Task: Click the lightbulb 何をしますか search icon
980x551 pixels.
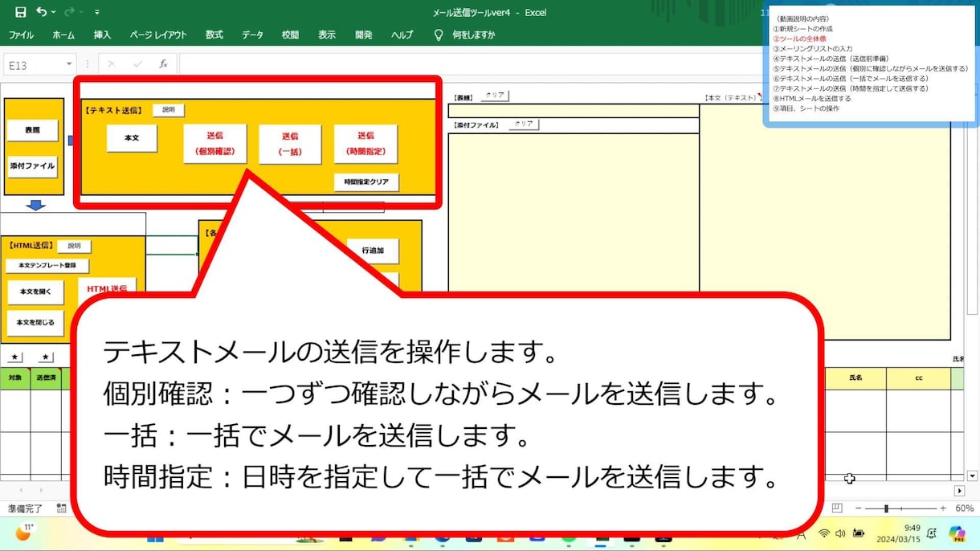Action: click(x=439, y=35)
